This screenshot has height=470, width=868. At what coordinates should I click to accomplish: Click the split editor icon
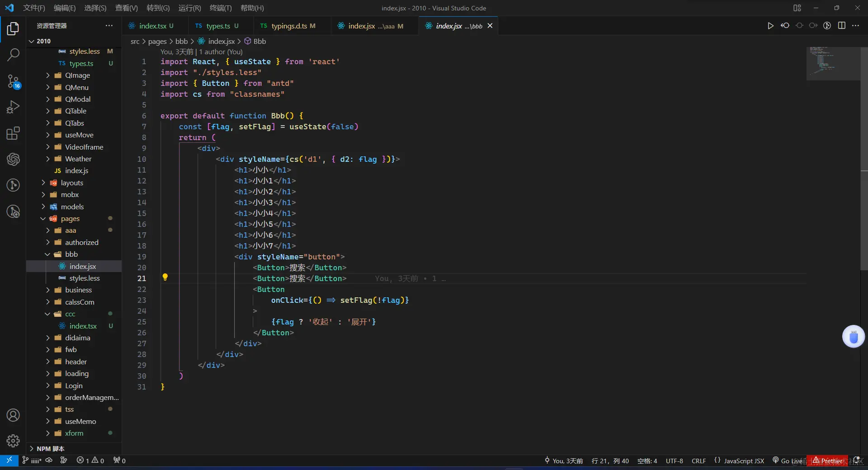pos(841,26)
